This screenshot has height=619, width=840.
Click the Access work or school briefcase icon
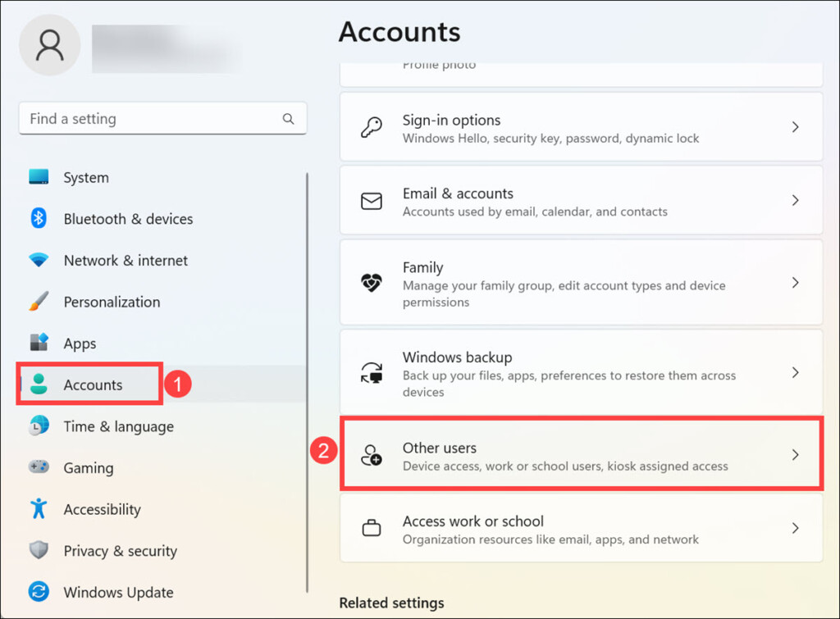pyautogui.click(x=372, y=529)
